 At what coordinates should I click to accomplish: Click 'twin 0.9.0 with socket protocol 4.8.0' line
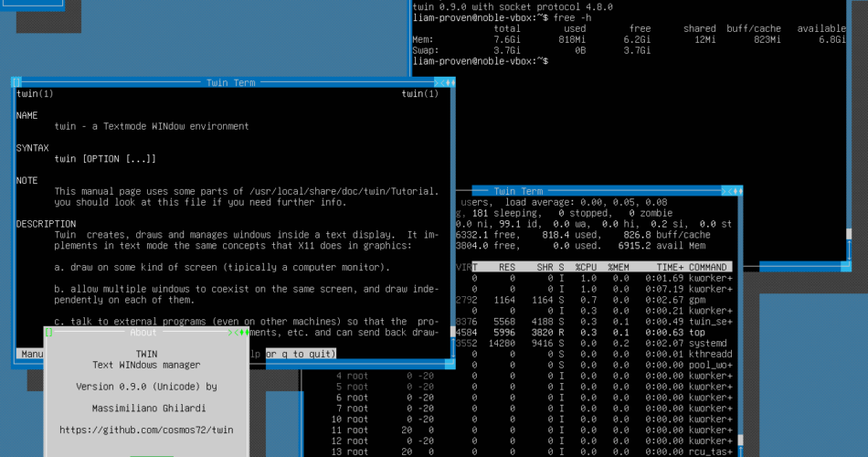tap(513, 7)
